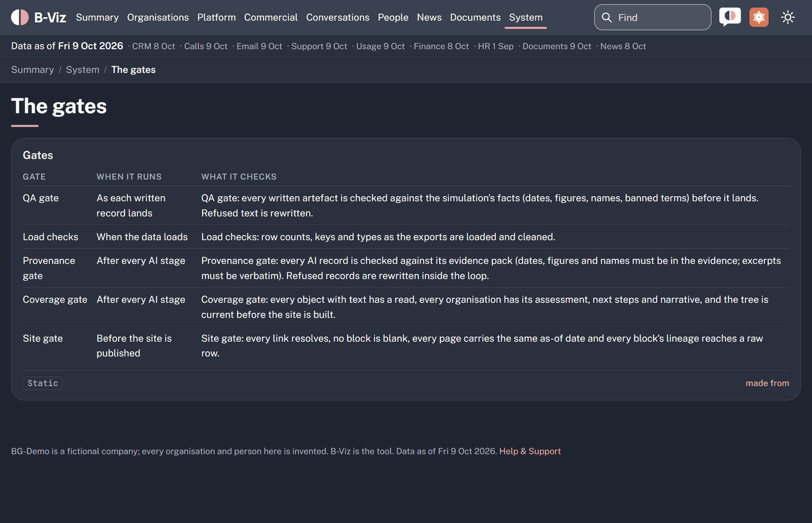Open the Platform nav item
The width and height of the screenshot is (812, 523).
(x=217, y=17)
